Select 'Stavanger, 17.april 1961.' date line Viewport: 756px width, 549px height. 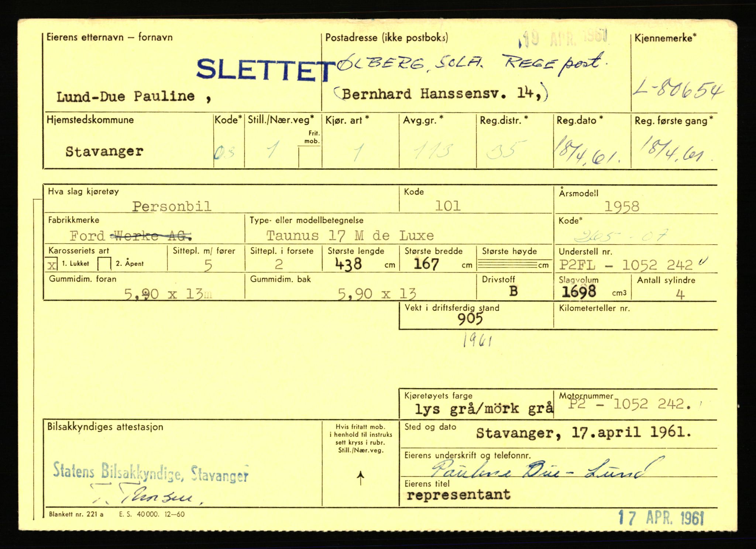(584, 433)
